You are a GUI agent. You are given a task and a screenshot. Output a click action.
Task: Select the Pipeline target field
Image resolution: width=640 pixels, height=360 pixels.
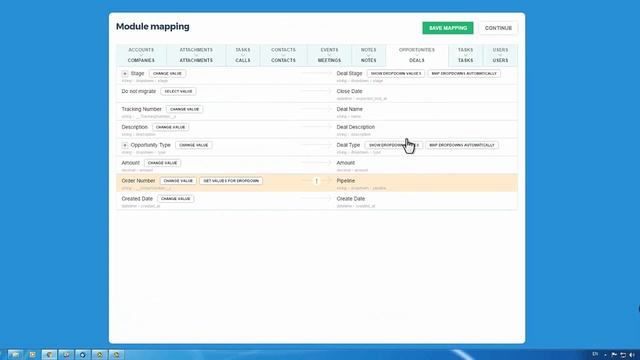coord(346,181)
